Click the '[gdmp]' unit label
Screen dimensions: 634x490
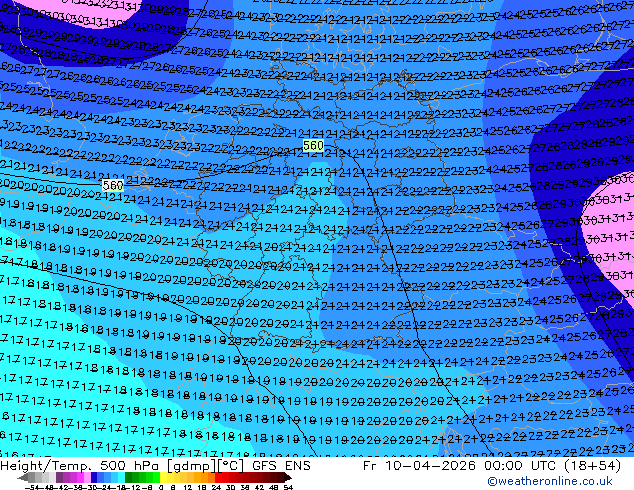pyautogui.click(x=192, y=466)
